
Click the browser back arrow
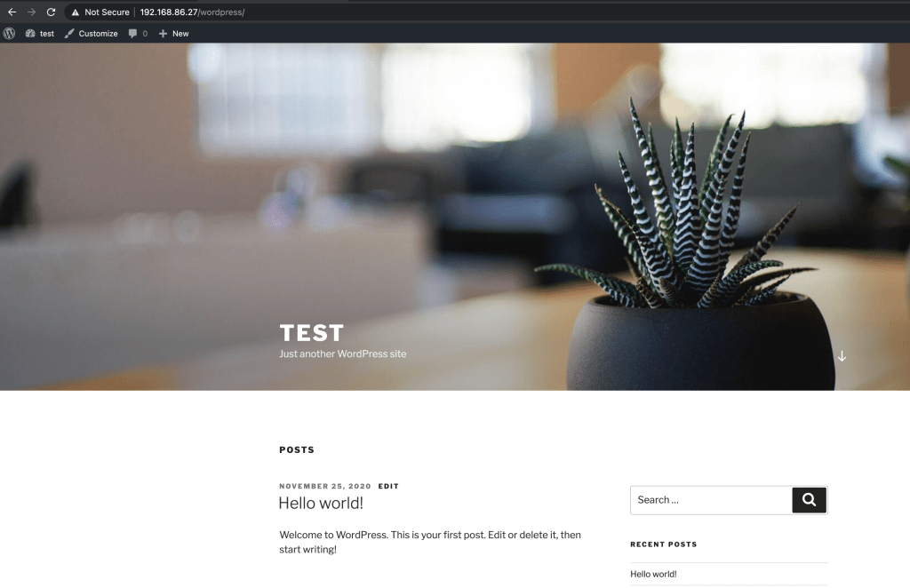[x=12, y=12]
